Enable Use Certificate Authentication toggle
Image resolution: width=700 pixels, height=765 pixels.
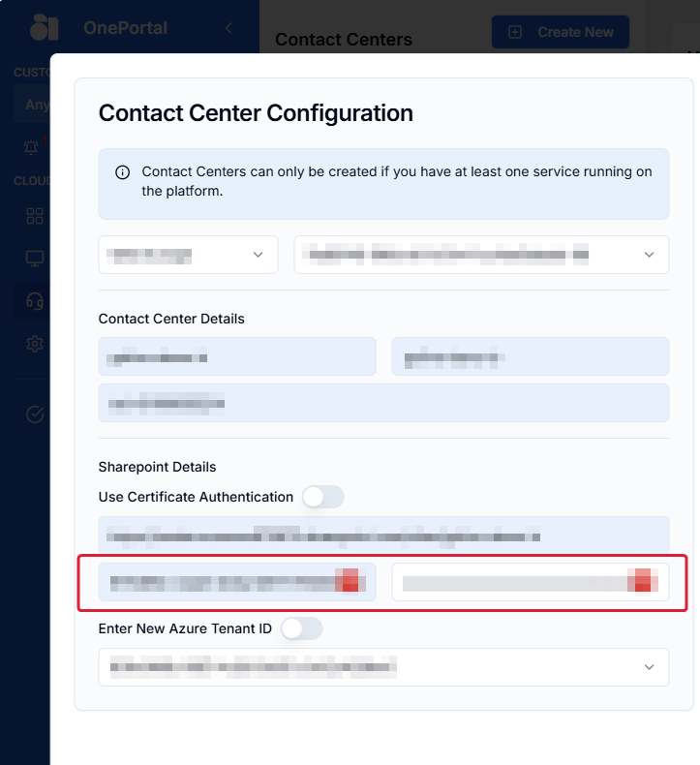323,497
